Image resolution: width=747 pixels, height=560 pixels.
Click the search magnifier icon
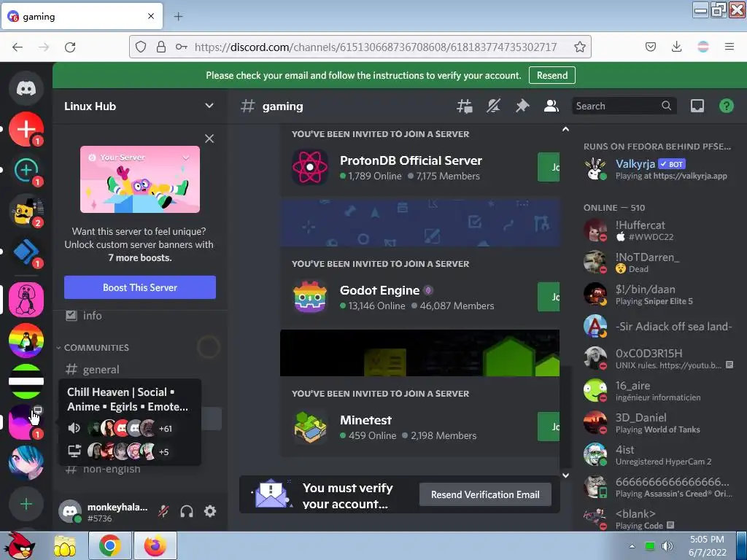667,106
